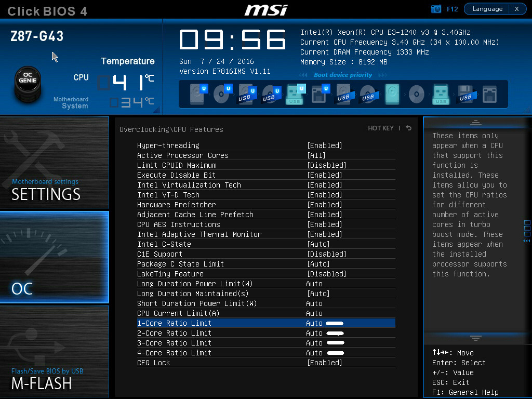The width and height of the screenshot is (532, 399).
Task: Click help panel top collapse handle
Action: coord(476,123)
